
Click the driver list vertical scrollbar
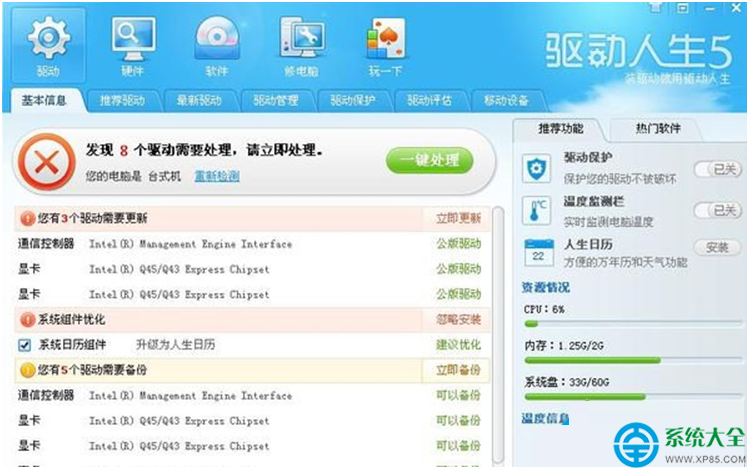[498, 334]
